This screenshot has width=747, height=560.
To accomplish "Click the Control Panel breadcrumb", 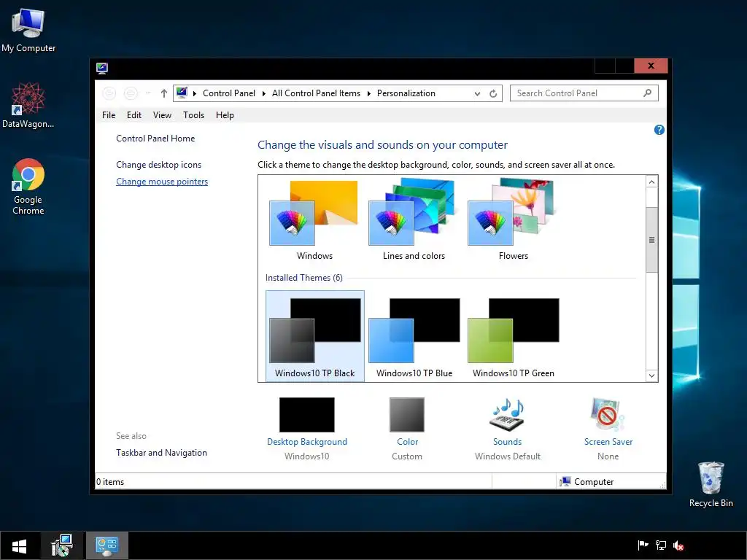I will 228,93.
